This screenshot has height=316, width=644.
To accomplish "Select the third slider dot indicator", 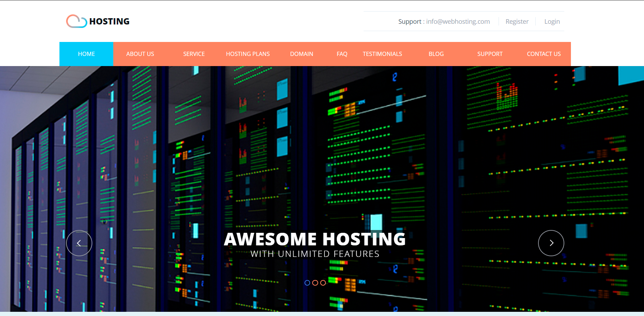I will point(323,283).
